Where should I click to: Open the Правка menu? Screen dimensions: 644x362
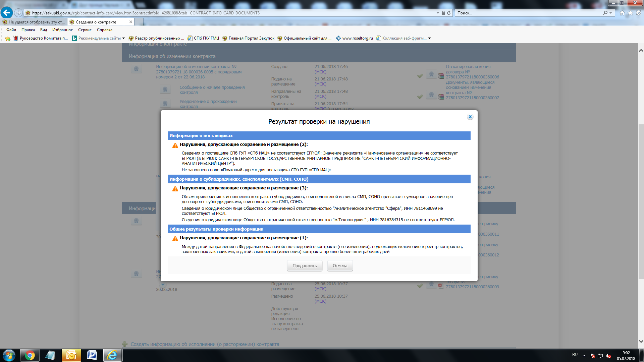point(28,30)
